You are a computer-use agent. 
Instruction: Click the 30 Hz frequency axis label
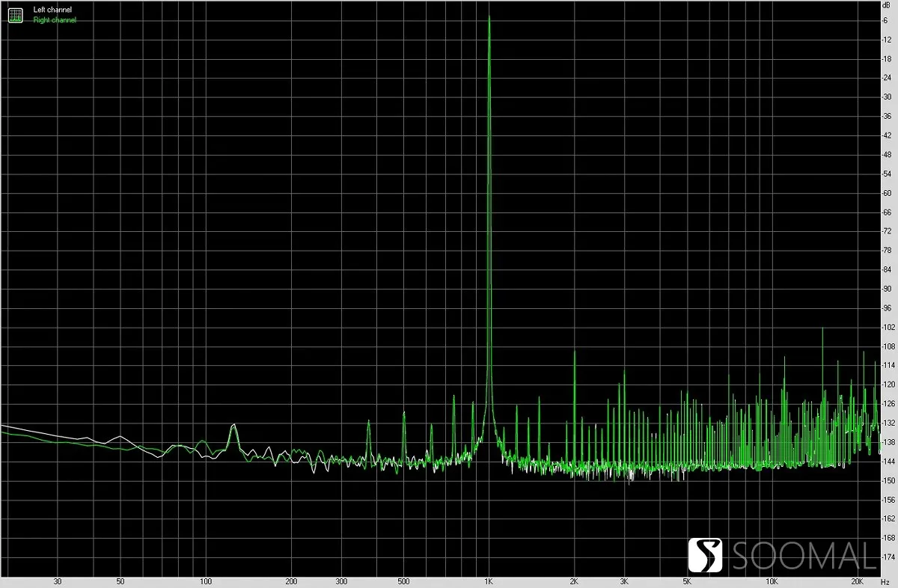coord(58,581)
